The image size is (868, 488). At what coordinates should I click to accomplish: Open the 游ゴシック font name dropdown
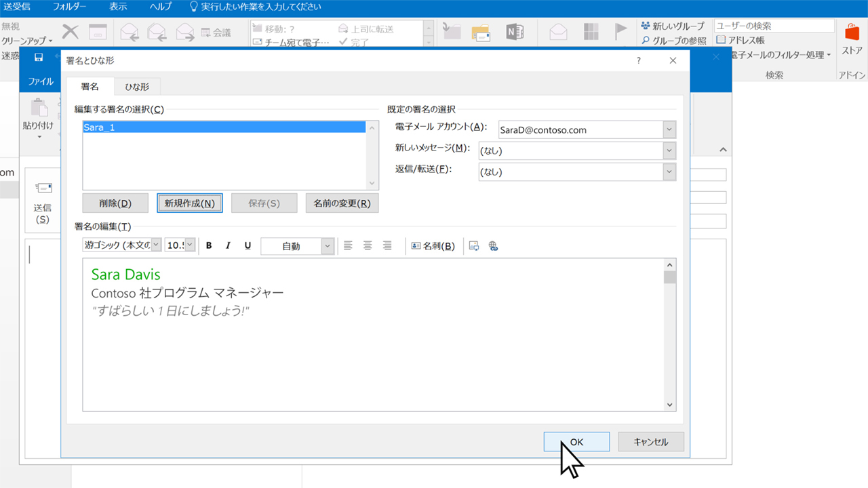pyautogui.click(x=156, y=245)
